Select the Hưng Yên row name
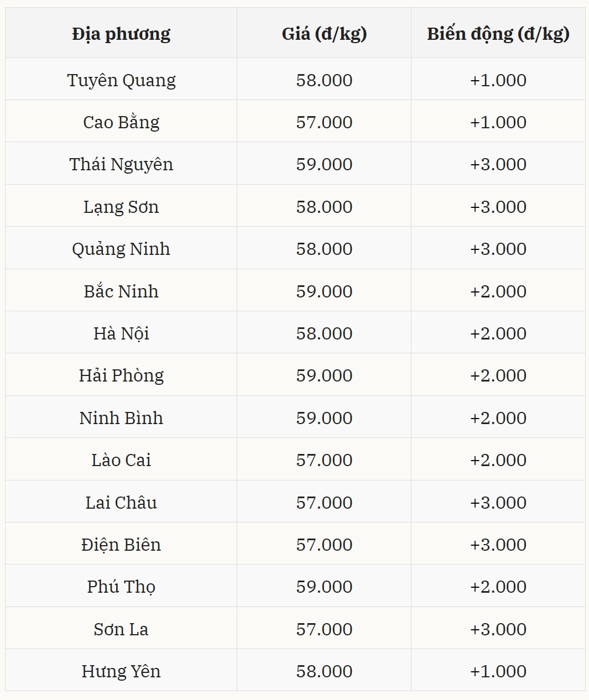 click(x=121, y=671)
